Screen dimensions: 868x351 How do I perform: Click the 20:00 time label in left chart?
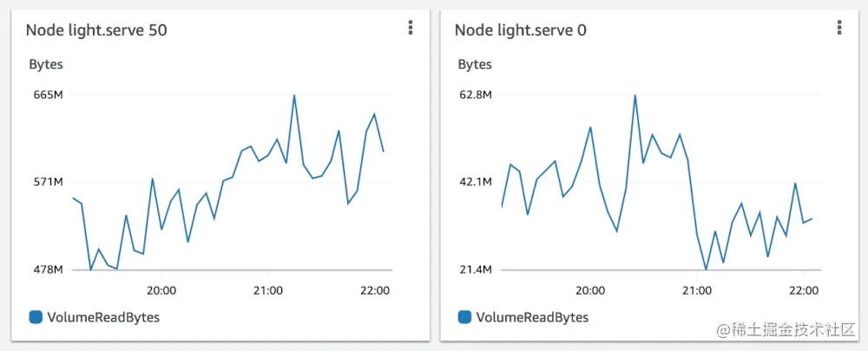tap(161, 290)
